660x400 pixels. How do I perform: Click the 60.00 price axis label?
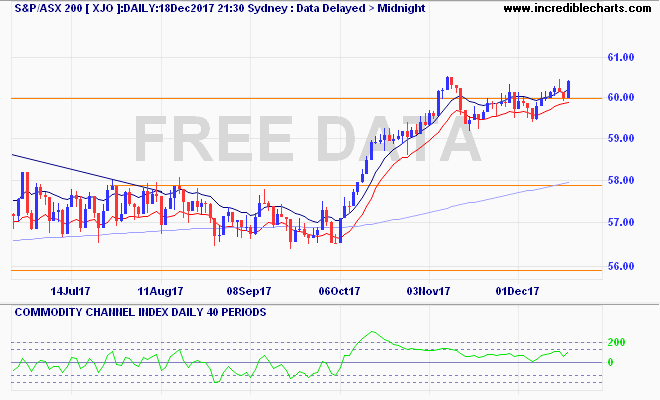[620, 97]
